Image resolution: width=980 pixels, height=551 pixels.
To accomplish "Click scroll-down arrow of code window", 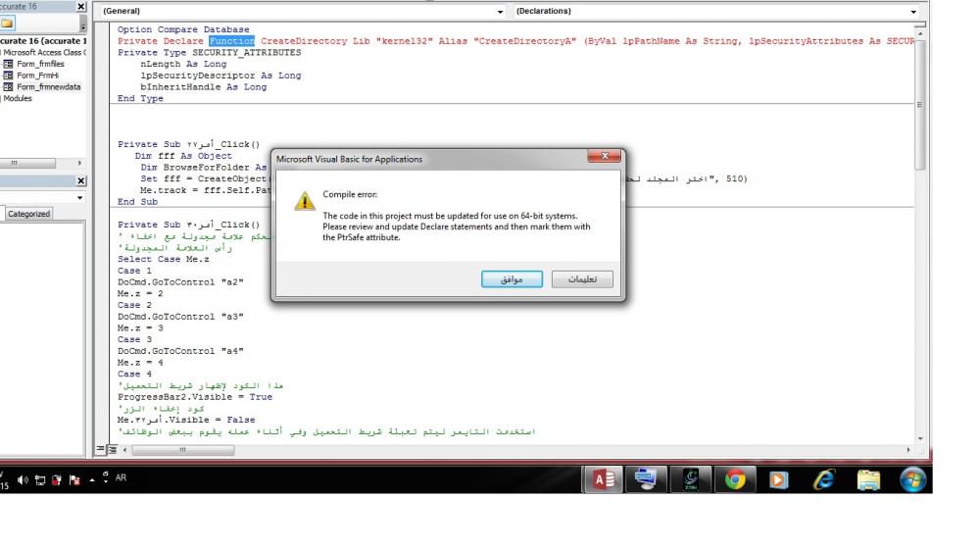I will (x=919, y=439).
